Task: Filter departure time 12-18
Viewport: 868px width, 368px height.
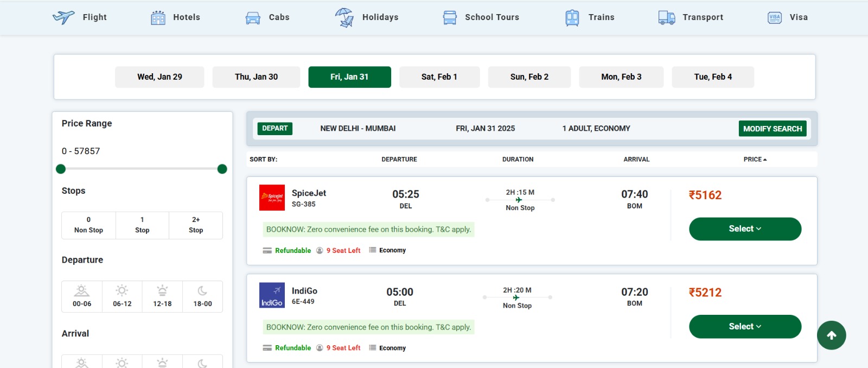Action: pos(162,296)
